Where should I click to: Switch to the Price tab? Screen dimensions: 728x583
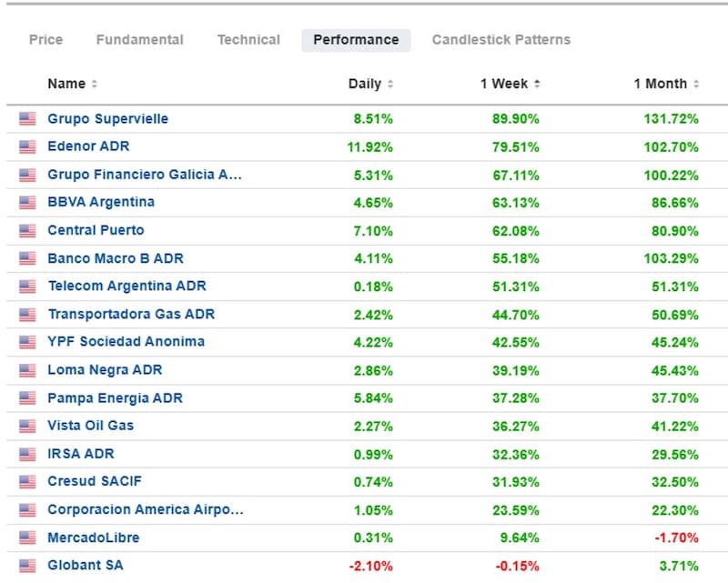pos(45,40)
